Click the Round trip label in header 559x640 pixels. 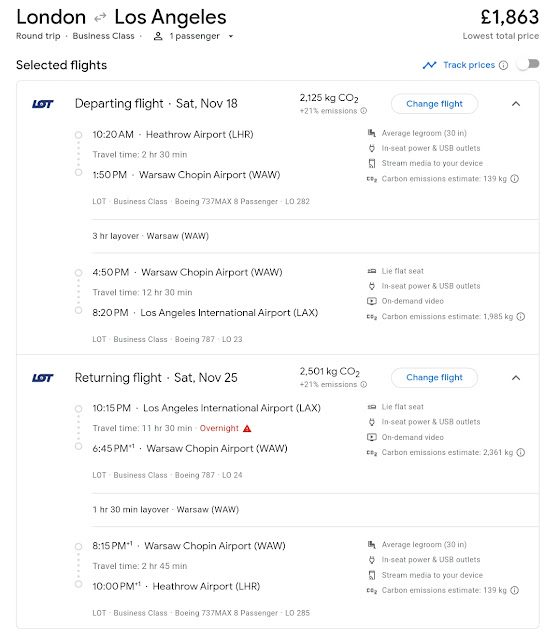point(38,36)
